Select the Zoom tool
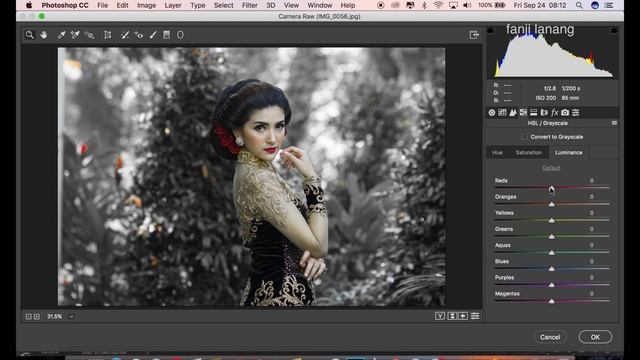The height and width of the screenshot is (360, 640). point(29,35)
